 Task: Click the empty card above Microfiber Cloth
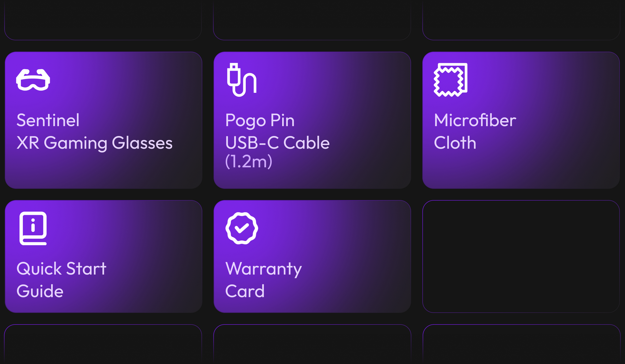pyautogui.click(x=521, y=20)
